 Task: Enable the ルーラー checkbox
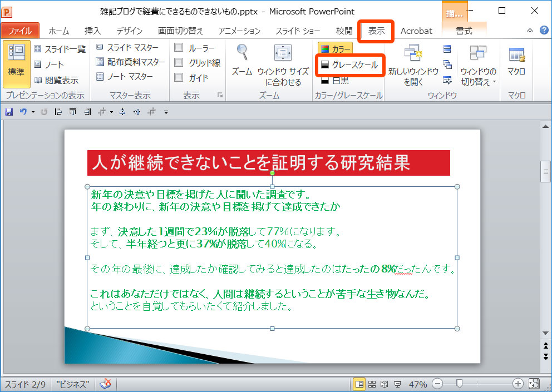(179, 48)
